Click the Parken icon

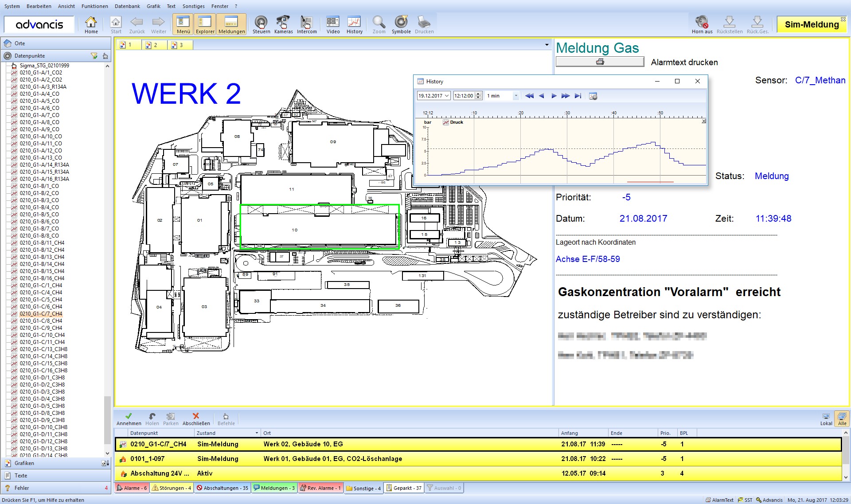pos(171,419)
